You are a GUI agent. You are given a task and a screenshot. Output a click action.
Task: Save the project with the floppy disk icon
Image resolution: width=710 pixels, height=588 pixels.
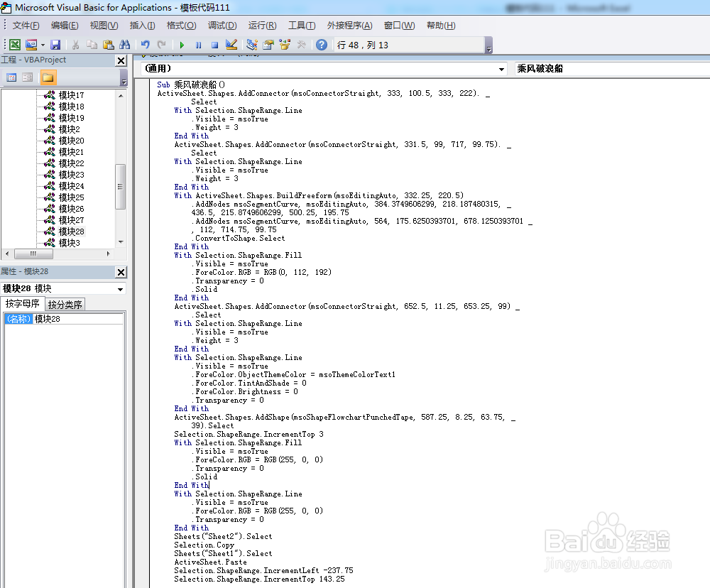pos(55,45)
